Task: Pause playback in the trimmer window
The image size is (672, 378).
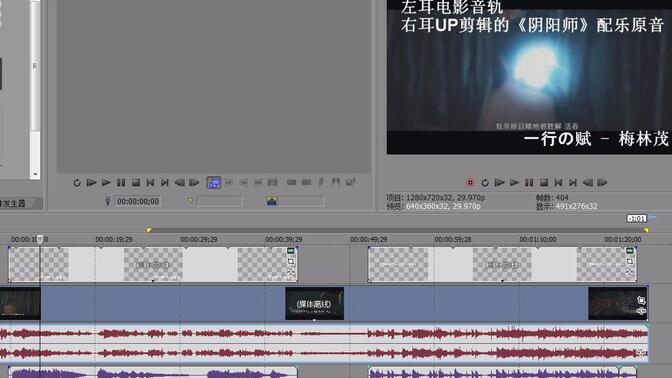Action: pyautogui.click(x=121, y=183)
